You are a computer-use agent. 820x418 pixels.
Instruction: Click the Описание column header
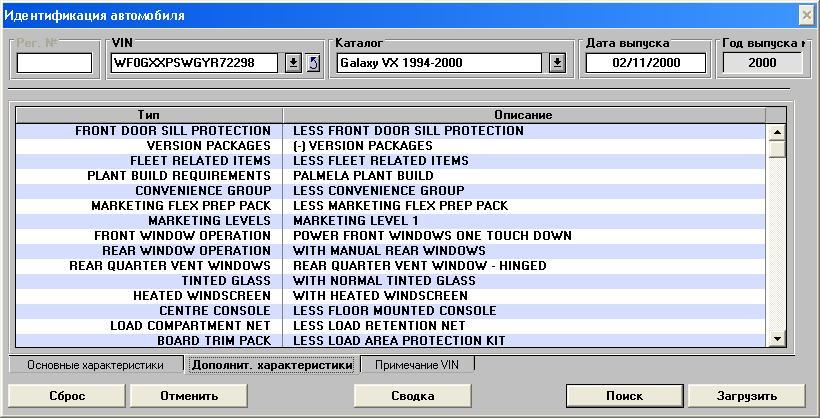[523, 115]
